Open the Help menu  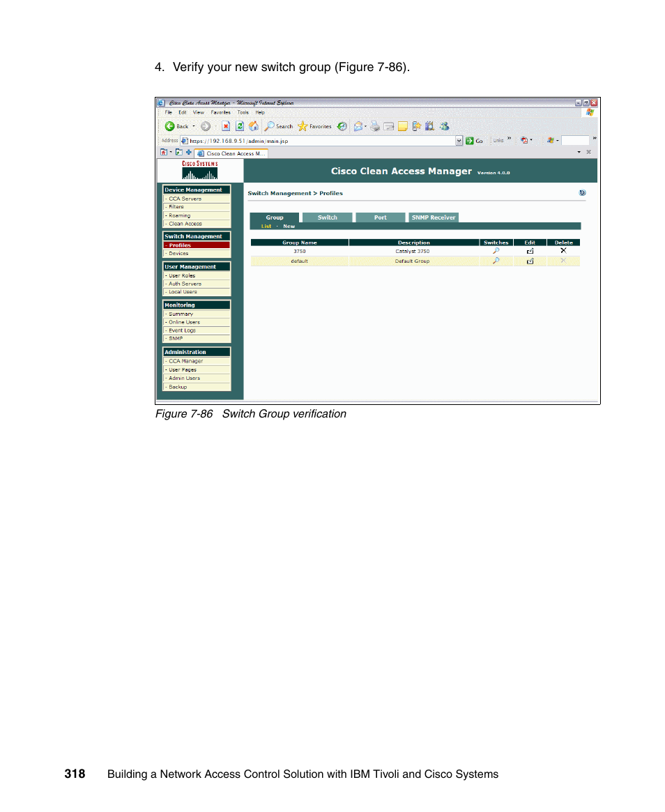[260, 112]
